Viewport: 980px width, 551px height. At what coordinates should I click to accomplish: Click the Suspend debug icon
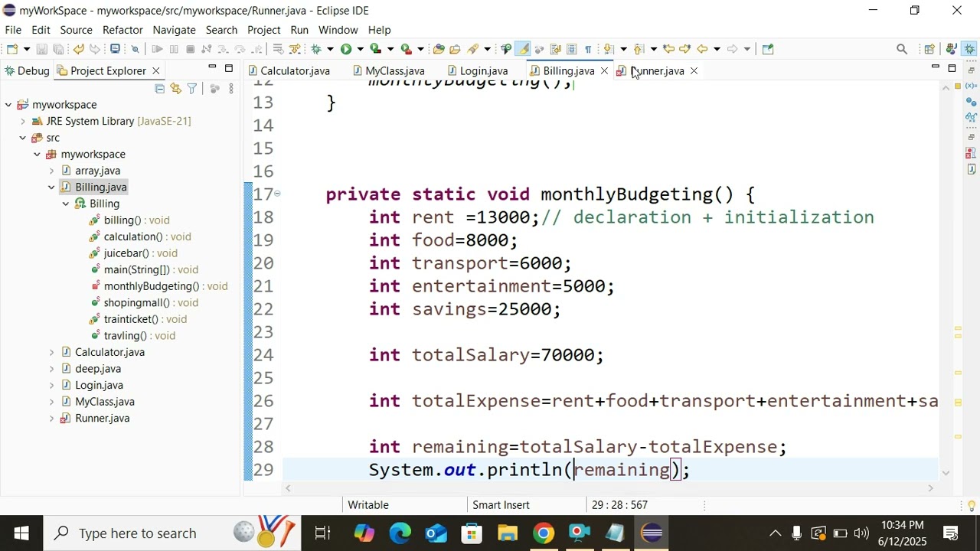pyautogui.click(x=174, y=49)
